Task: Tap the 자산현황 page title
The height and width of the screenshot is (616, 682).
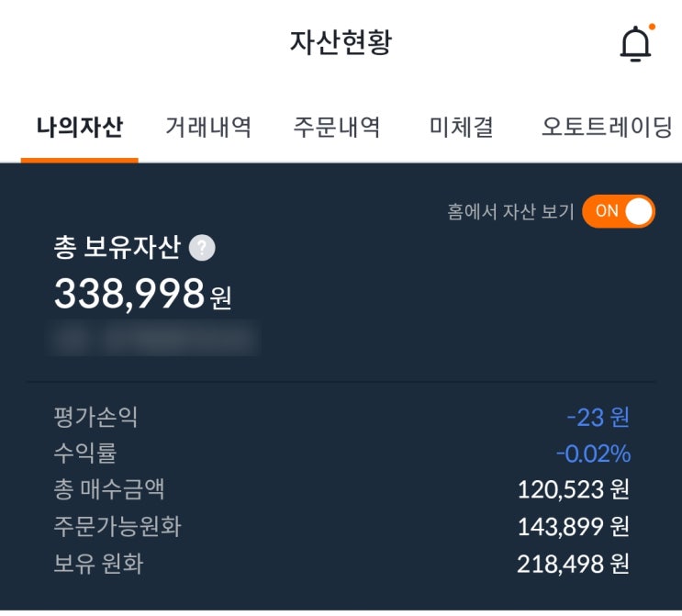Action: click(x=341, y=42)
